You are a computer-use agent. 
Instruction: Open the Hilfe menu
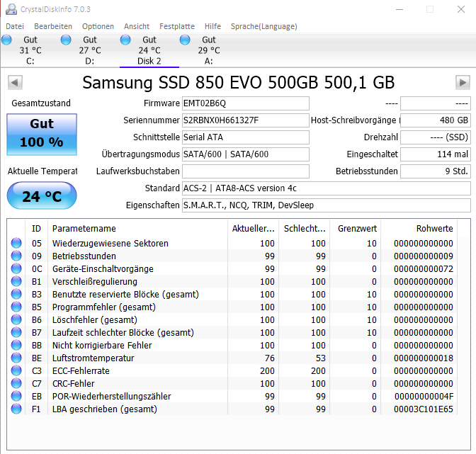pos(212,26)
